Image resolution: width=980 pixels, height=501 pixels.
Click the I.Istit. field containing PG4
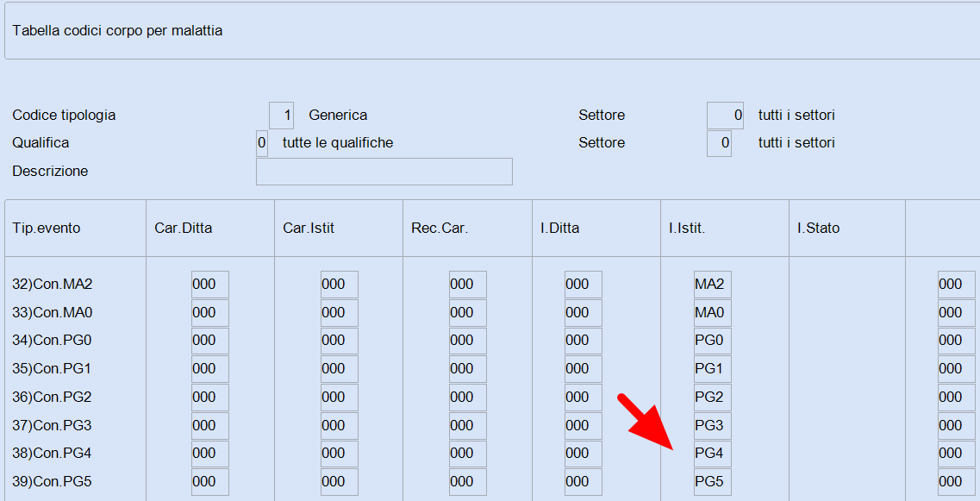coord(713,454)
